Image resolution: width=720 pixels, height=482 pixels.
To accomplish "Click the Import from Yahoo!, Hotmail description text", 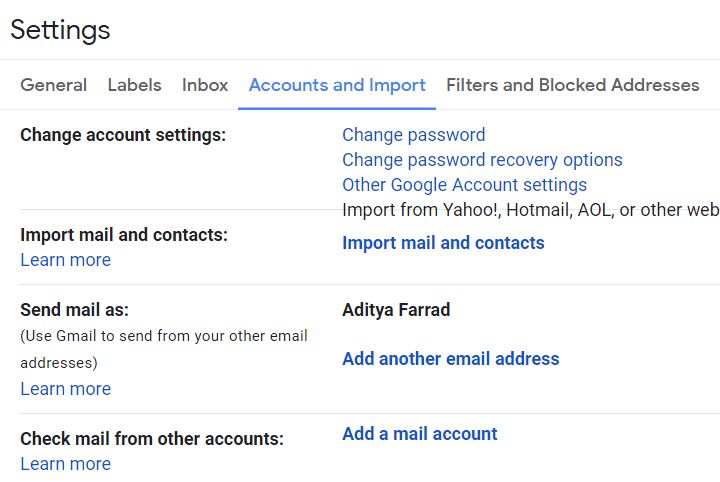I will [530, 210].
